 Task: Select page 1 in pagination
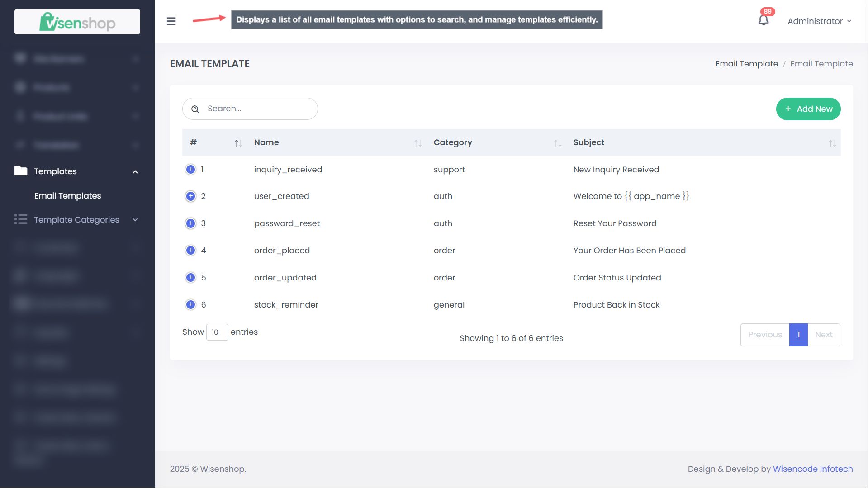[798, 335]
